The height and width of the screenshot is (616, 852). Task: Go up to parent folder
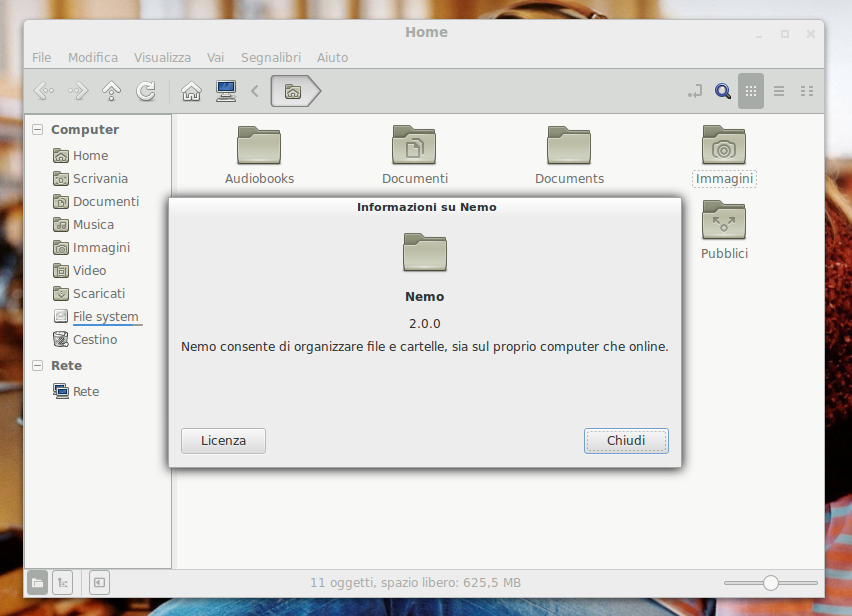tap(111, 91)
